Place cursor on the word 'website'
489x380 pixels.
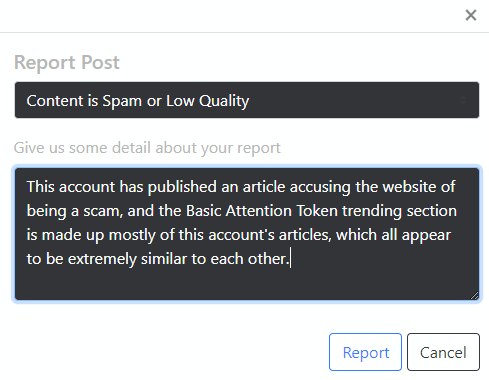409,187
